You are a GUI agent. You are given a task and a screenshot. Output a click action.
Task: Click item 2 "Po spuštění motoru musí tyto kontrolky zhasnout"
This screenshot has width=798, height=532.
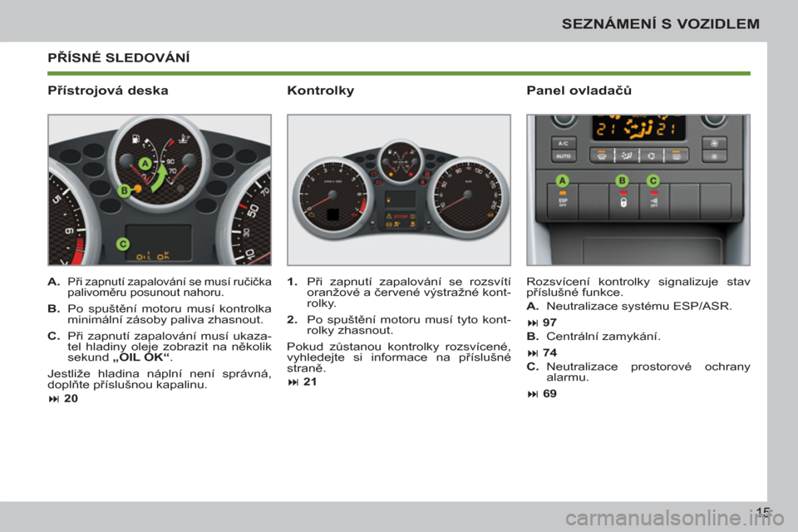[x=399, y=325]
